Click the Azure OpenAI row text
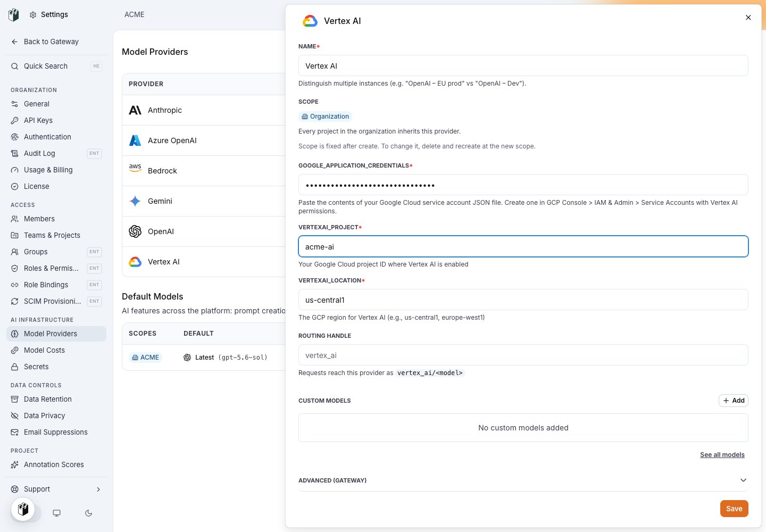Image resolution: width=766 pixels, height=532 pixels. [172, 140]
